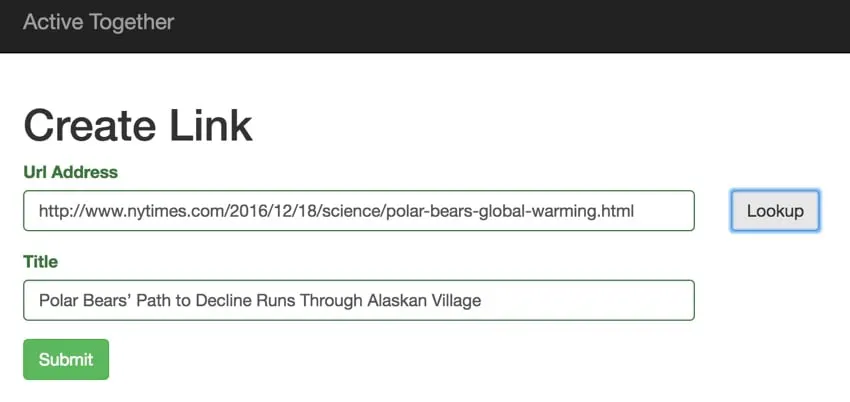850x402 pixels.
Task: Click the word Through in Title field
Action: (x=331, y=300)
